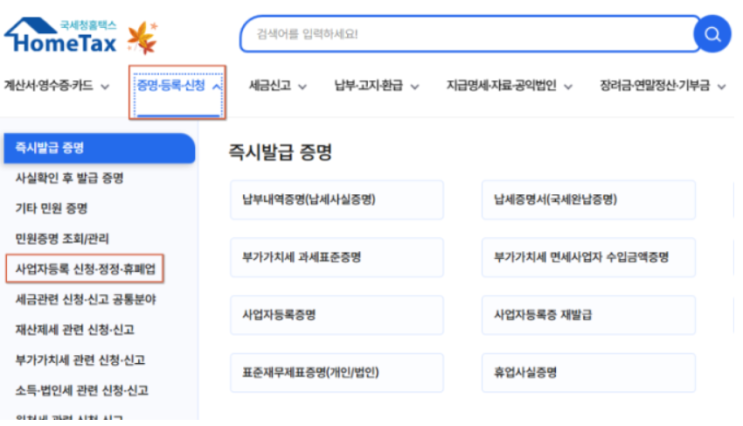Click the 납부내역증명(납세사실증명) card

click(x=337, y=199)
